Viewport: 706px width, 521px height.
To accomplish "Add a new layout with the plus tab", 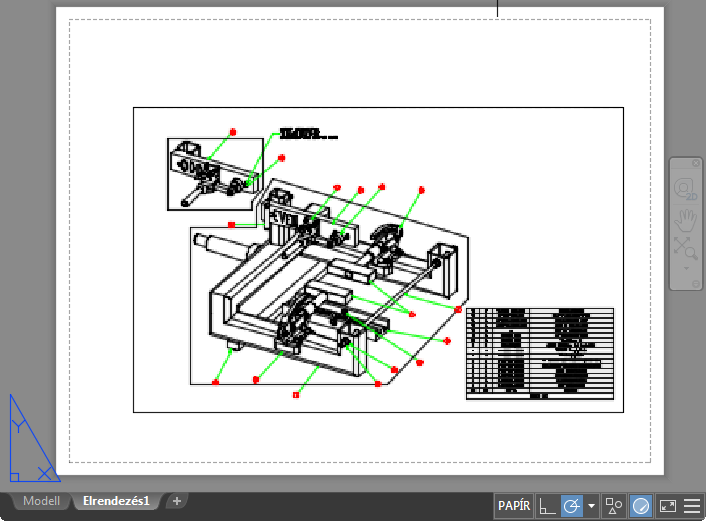I will (x=177, y=501).
